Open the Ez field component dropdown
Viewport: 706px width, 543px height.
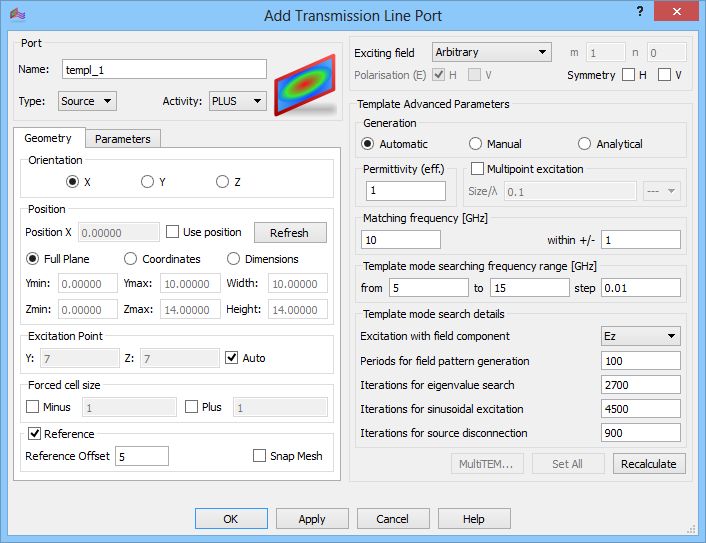point(640,336)
